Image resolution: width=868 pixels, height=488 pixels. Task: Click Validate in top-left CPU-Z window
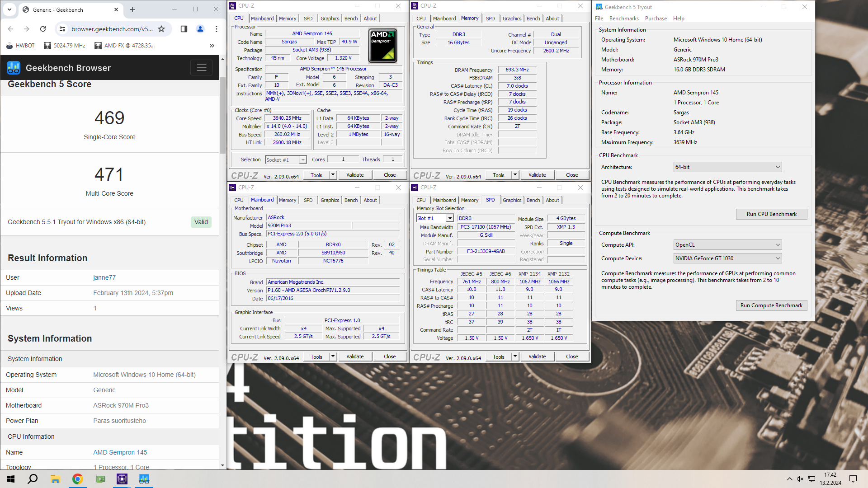(x=355, y=175)
